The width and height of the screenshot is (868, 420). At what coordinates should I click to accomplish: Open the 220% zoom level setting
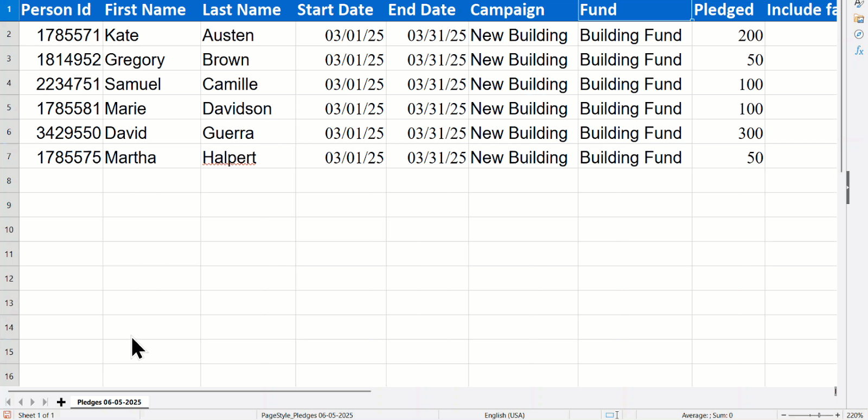854,415
